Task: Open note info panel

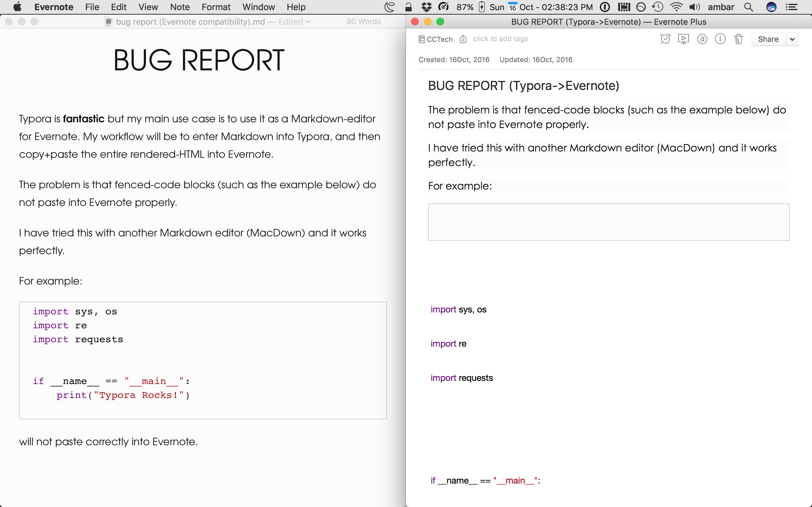Action: (720, 39)
